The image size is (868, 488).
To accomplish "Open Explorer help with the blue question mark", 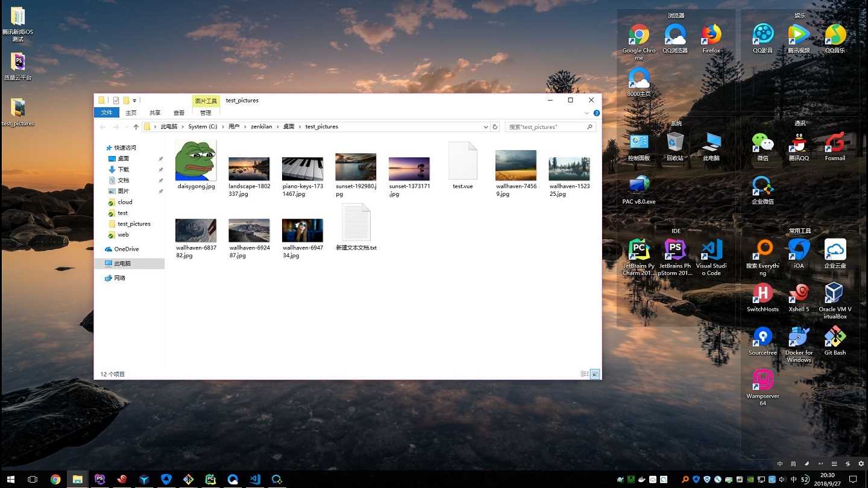I will (x=596, y=113).
